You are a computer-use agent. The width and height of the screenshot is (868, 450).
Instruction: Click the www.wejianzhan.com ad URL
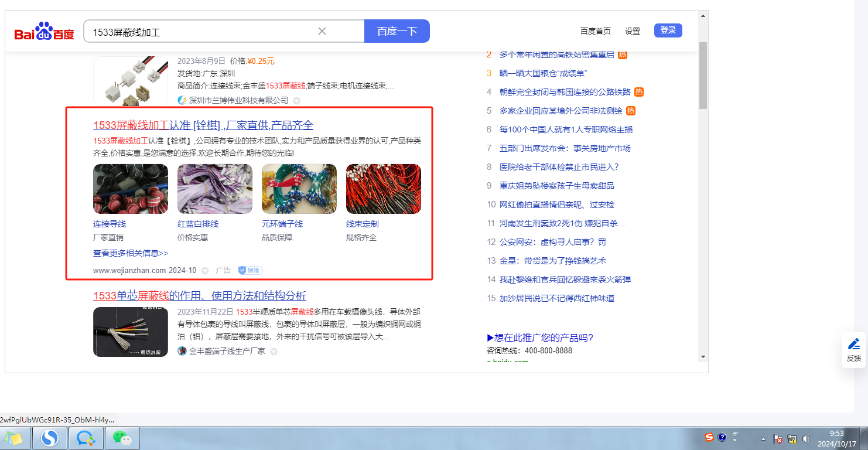click(x=129, y=270)
